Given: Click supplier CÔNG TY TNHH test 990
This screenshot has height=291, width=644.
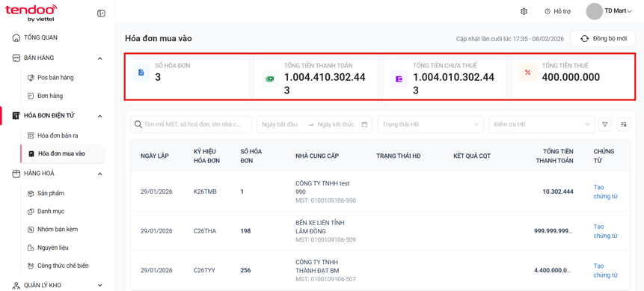Looking at the screenshot, I should point(322,188).
